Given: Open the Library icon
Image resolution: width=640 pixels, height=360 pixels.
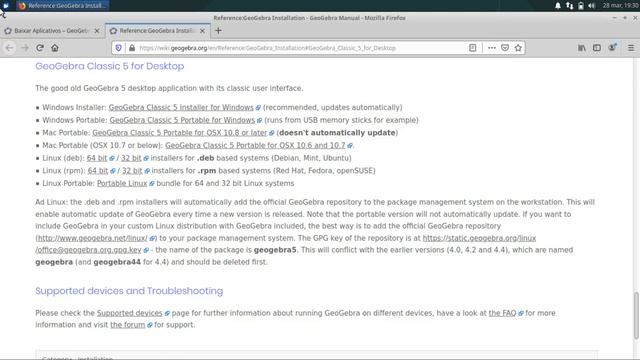Looking at the screenshot, I should tap(582, 48).
